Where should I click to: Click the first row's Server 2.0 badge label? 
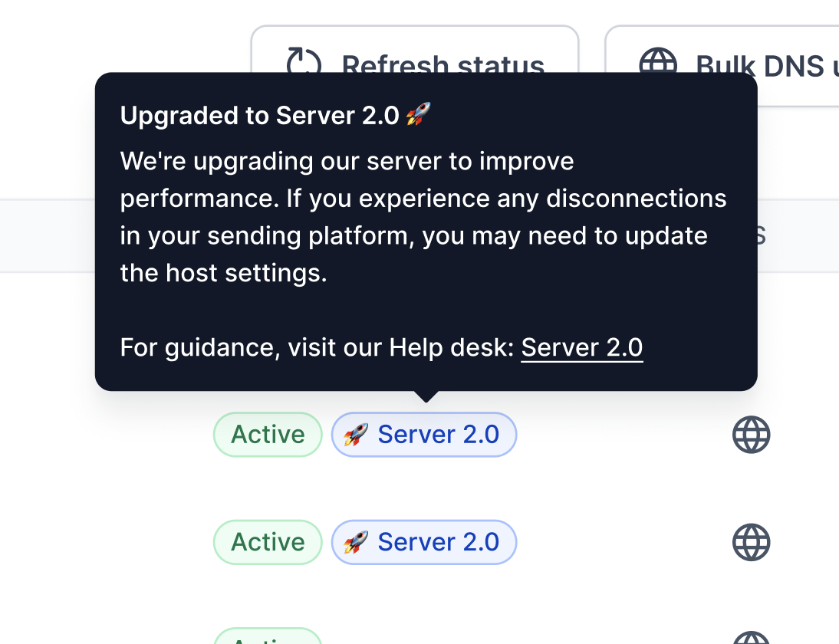(438, 435)
